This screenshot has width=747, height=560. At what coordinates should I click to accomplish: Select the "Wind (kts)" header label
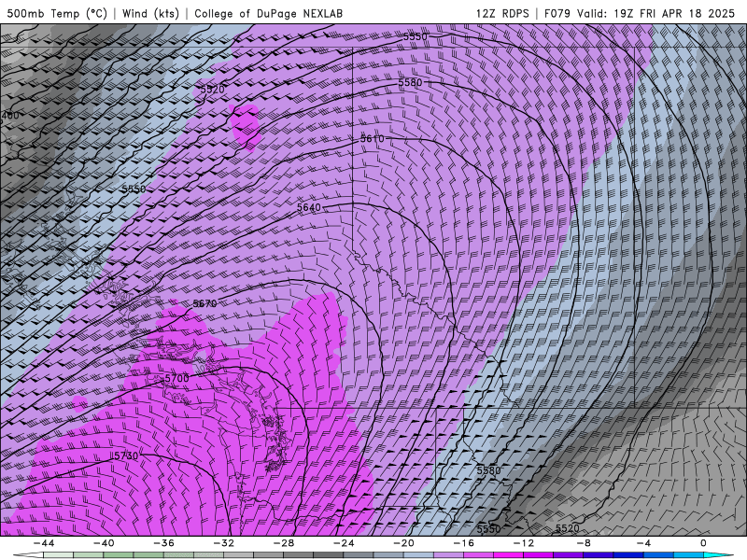pyautogui.click(x=150, y=13)
